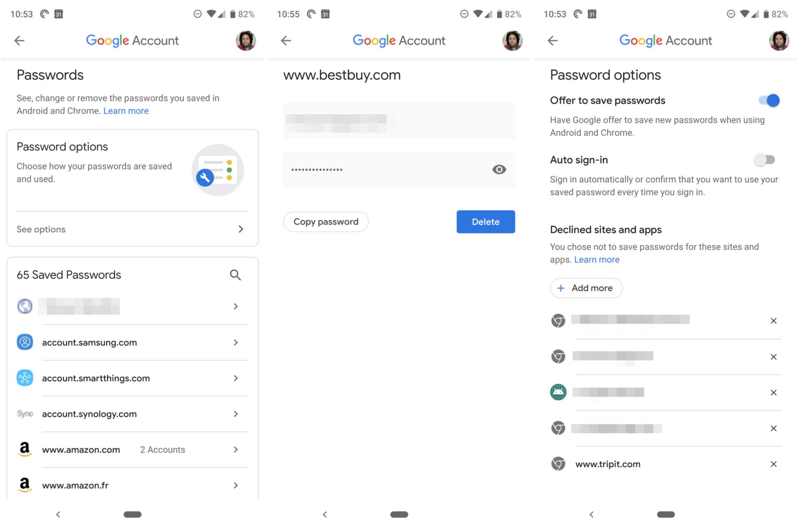The height and width of the screenshot is (532, 798).
Task: Open search for saved passwords
Action: click(x=235, y=275)
